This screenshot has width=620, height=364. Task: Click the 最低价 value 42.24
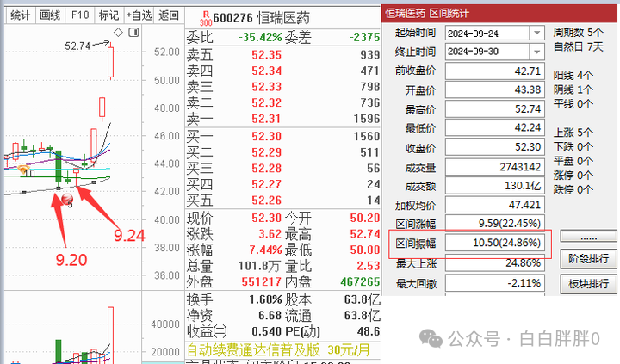click(x=494, y=127)
